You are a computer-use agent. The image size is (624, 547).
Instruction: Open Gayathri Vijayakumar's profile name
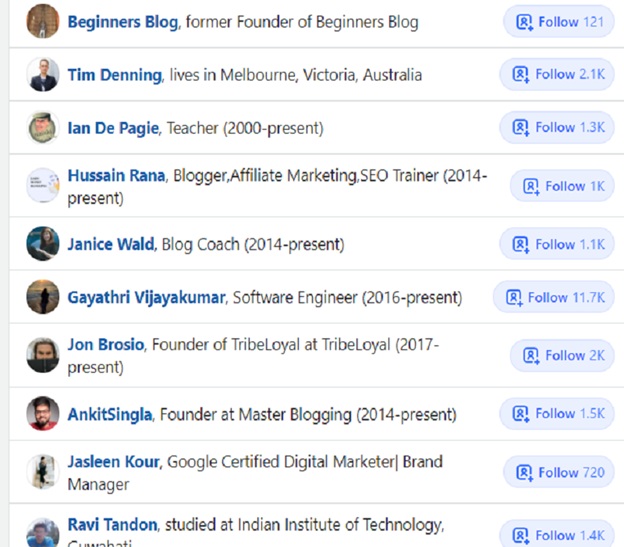coord(146,298)
